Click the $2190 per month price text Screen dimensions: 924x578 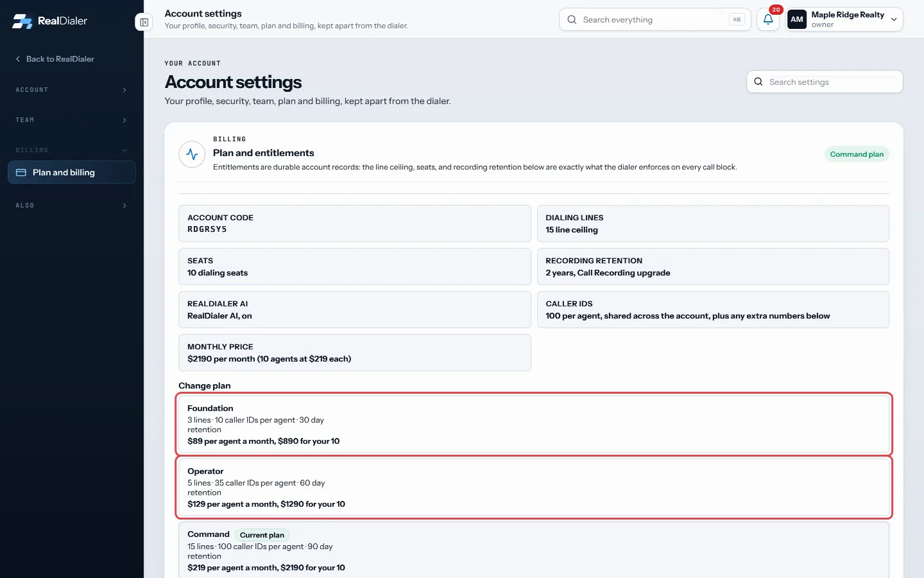pyautogui.click(x=269, y=359)
